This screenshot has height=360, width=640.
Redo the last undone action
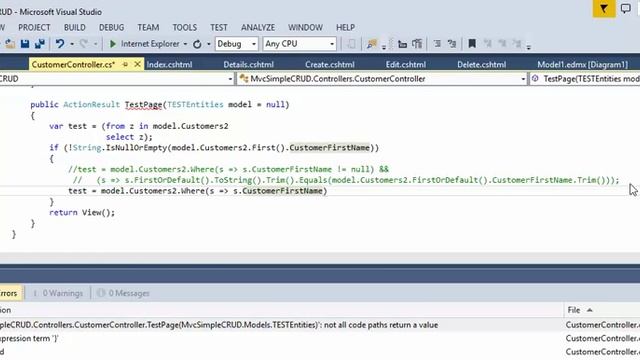[84, 44]
